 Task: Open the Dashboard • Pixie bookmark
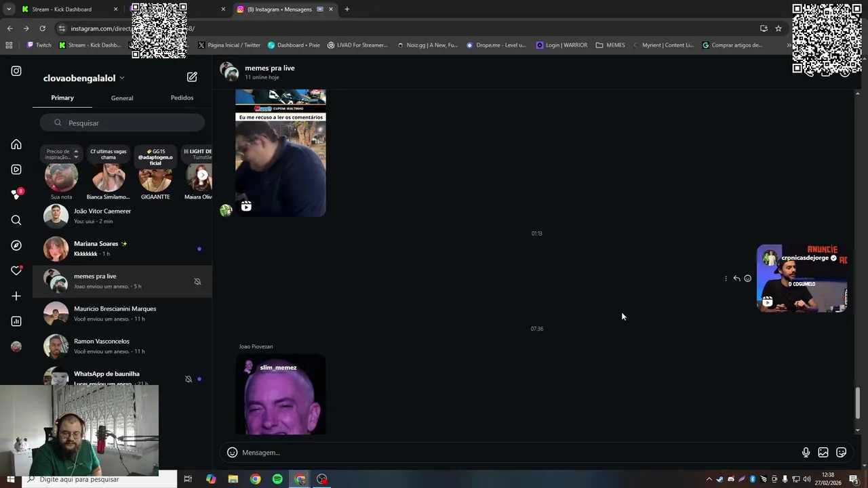(294, 45)
